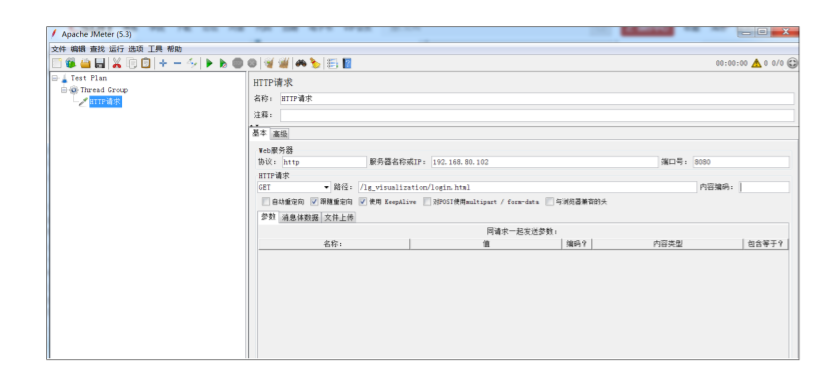Collapse the Test Plan tree node
818x368 pixels.
[x=54, y=78]
